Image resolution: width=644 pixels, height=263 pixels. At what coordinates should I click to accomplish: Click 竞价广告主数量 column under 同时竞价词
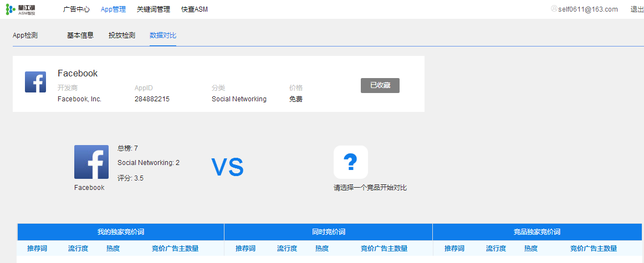click(x=384, y=248)
